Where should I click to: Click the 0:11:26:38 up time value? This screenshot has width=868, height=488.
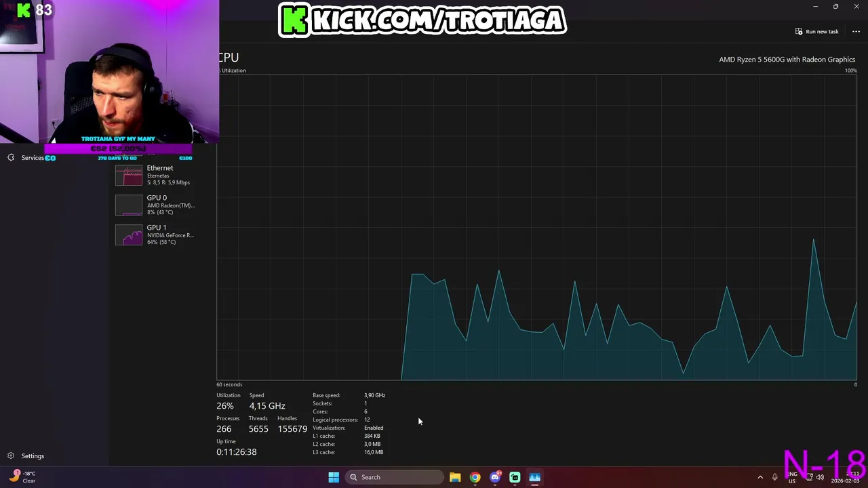click(x=237, y=452)
